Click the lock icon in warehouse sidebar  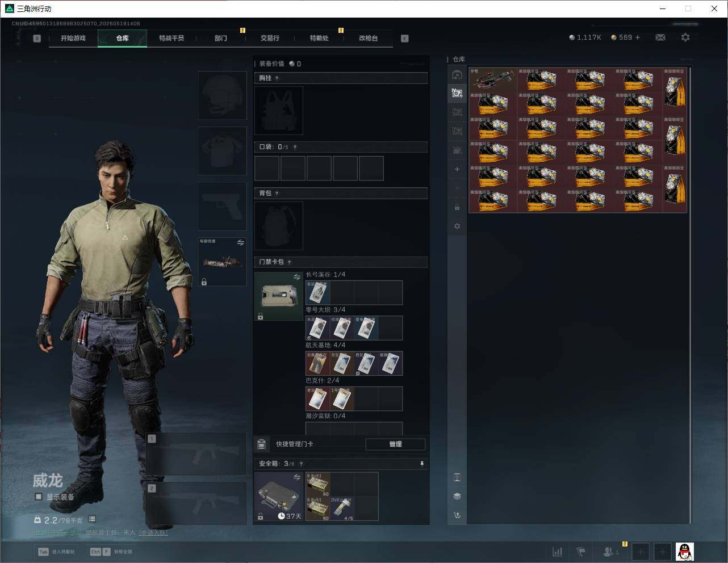click(x=457, y=207)
